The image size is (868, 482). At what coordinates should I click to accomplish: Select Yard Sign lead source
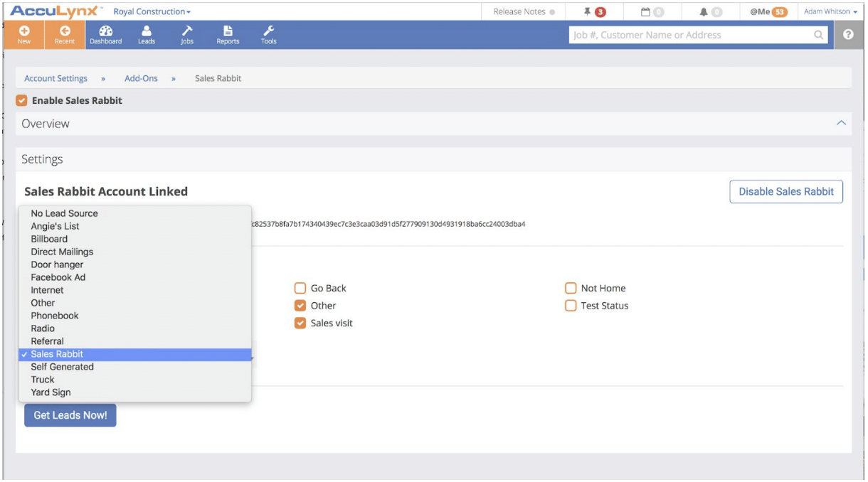pos(135,392)
